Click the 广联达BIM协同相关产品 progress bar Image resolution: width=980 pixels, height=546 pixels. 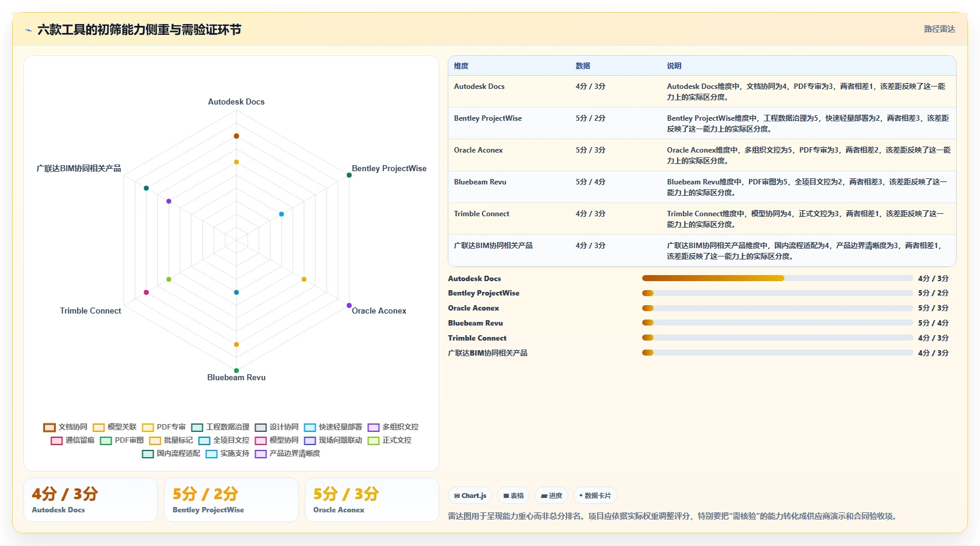(777, 353)
